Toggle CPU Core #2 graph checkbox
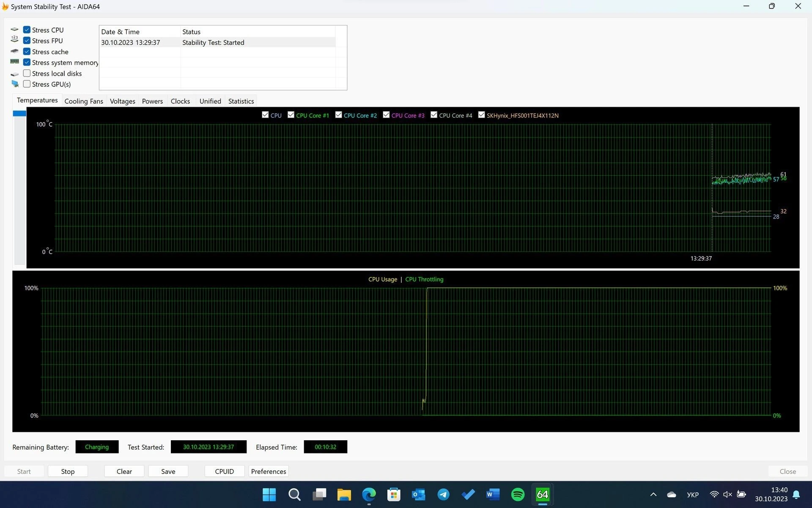 (338, 115)
